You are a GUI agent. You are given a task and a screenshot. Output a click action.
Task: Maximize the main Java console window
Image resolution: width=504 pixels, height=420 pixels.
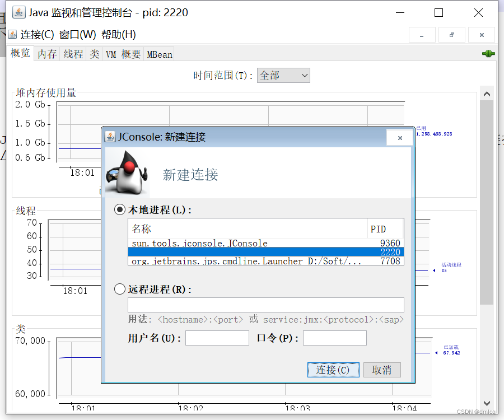438,13
